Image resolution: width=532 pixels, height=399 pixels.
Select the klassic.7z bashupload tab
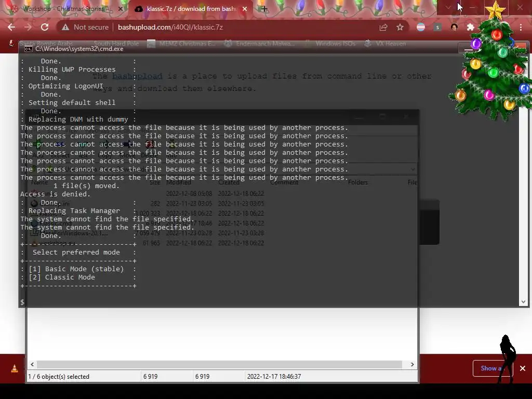tap(191, 9)
